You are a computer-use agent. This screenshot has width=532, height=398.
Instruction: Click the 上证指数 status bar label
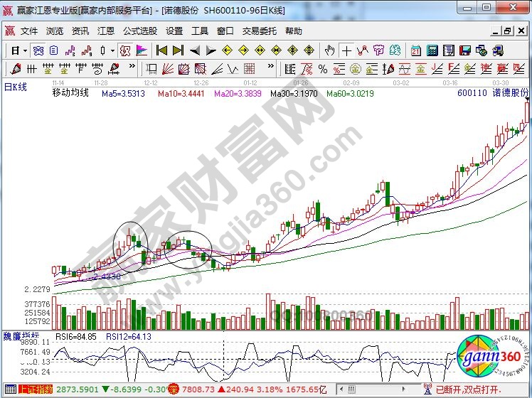coord(35,389)
